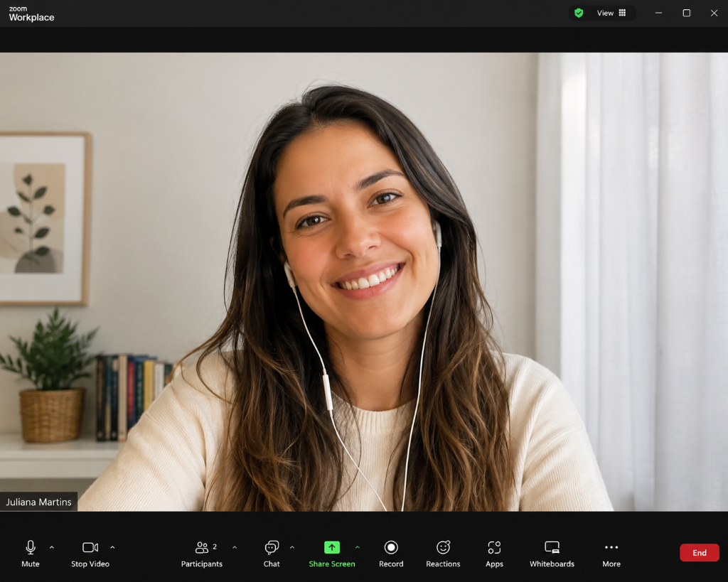
Task: Stop the video camera
Action: click(x=90, y=554)
